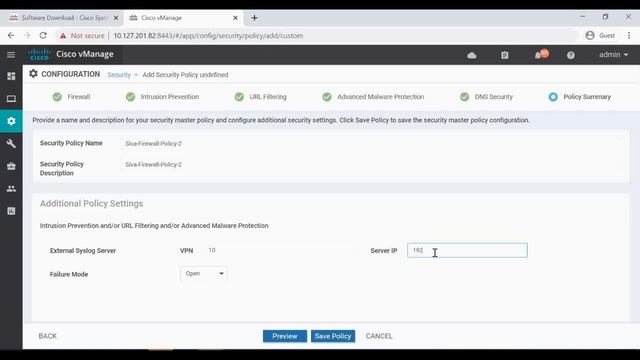The image size is (640, 360).
Task: Go to Advanced Malware Protection step
Action: click(x=373, y=97)
